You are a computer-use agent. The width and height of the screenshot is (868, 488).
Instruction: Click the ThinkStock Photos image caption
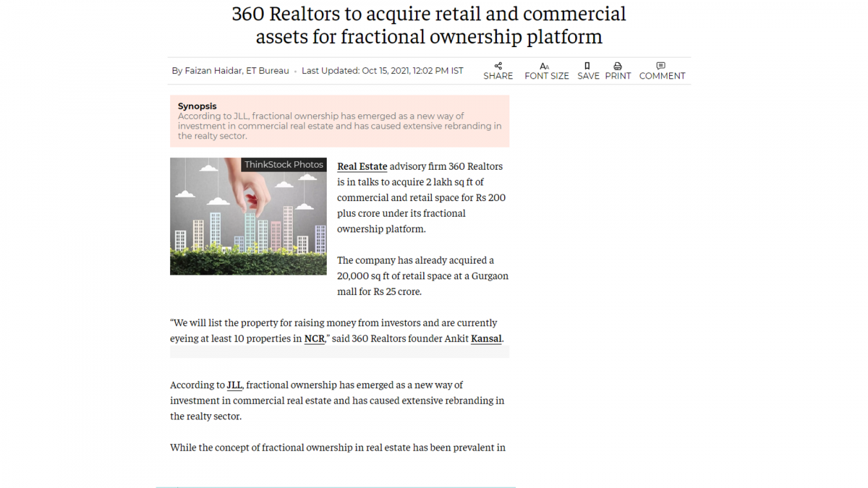pos(284,165)
